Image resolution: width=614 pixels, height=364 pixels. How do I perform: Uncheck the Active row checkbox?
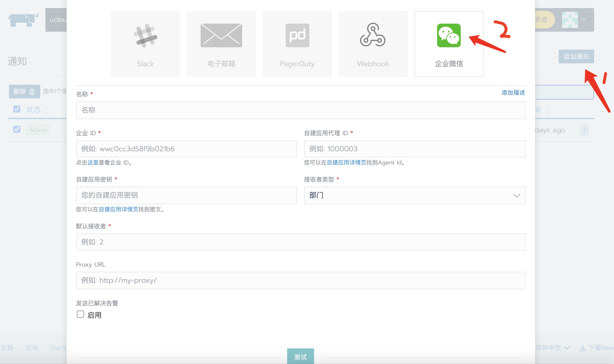(x=17, y=129)
